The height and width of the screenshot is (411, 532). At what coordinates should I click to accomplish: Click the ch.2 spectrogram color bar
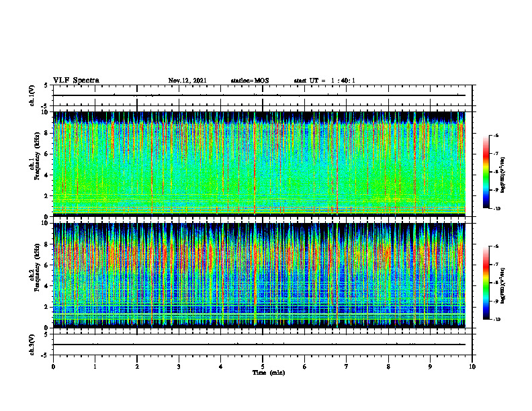(x=486, y=283)
